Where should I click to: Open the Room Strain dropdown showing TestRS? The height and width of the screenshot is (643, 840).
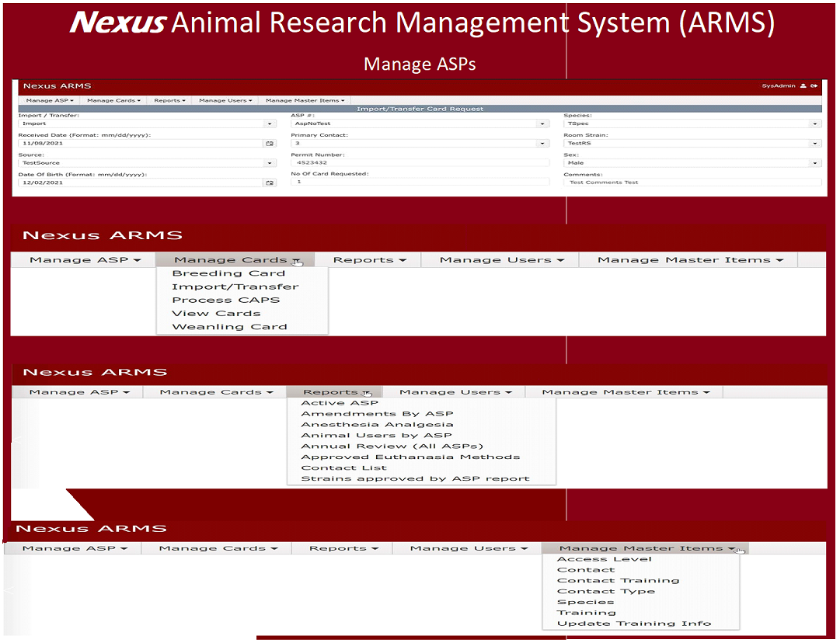815,144
